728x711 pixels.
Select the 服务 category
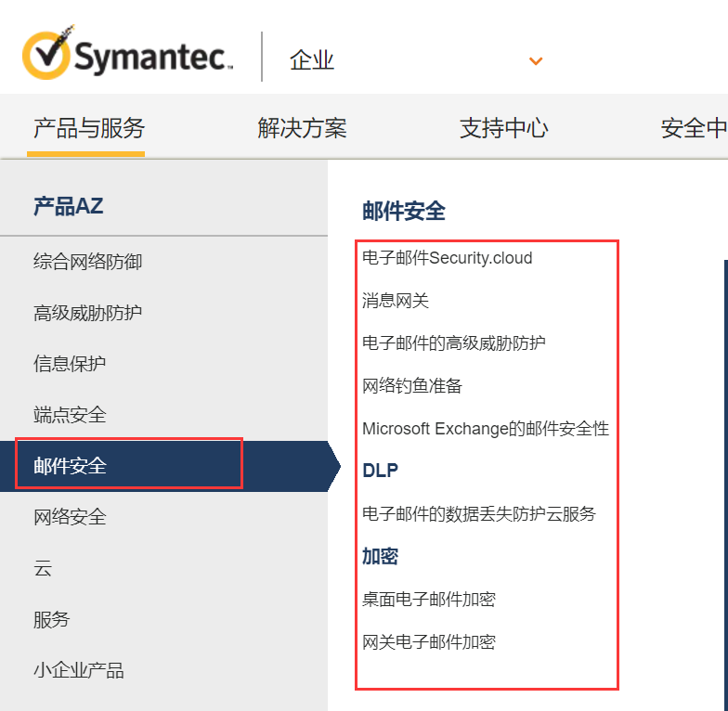(x=51, y=619)
